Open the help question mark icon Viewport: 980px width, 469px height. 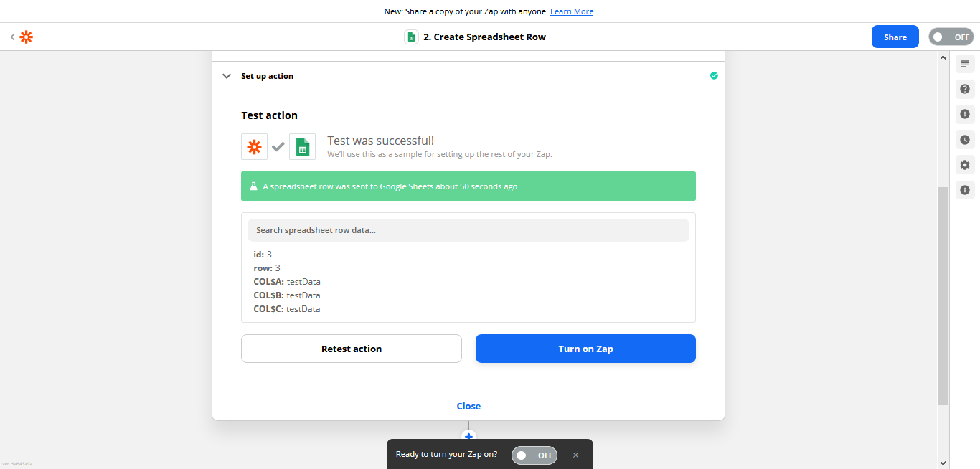(965, 89)
